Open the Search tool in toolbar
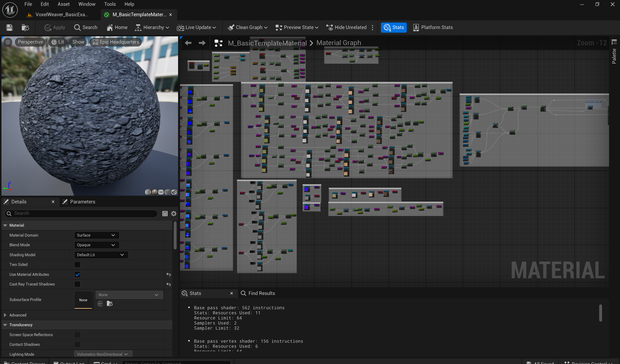This screenshot has height=364, width=620. [86, 28]
